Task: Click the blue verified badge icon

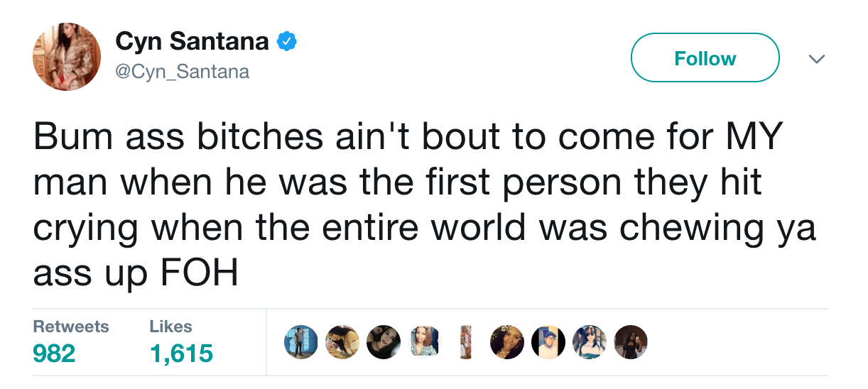Action: pos(286,43)
